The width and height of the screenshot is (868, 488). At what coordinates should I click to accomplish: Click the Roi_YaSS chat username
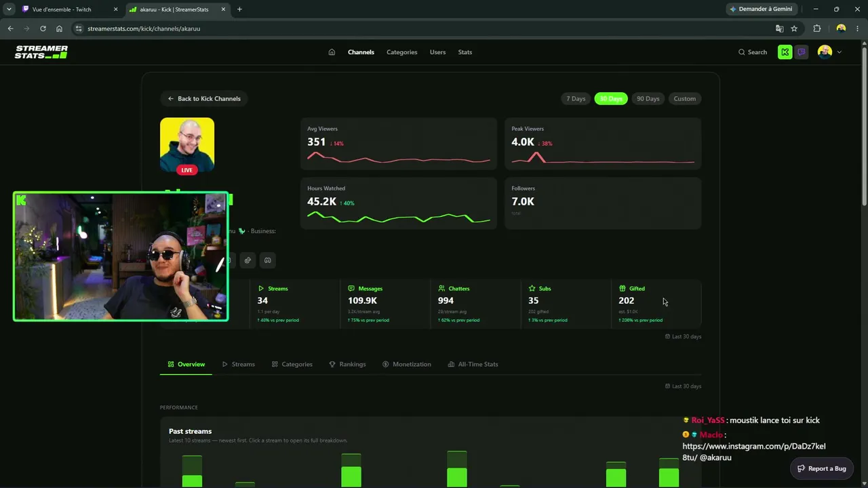(708, 421)
